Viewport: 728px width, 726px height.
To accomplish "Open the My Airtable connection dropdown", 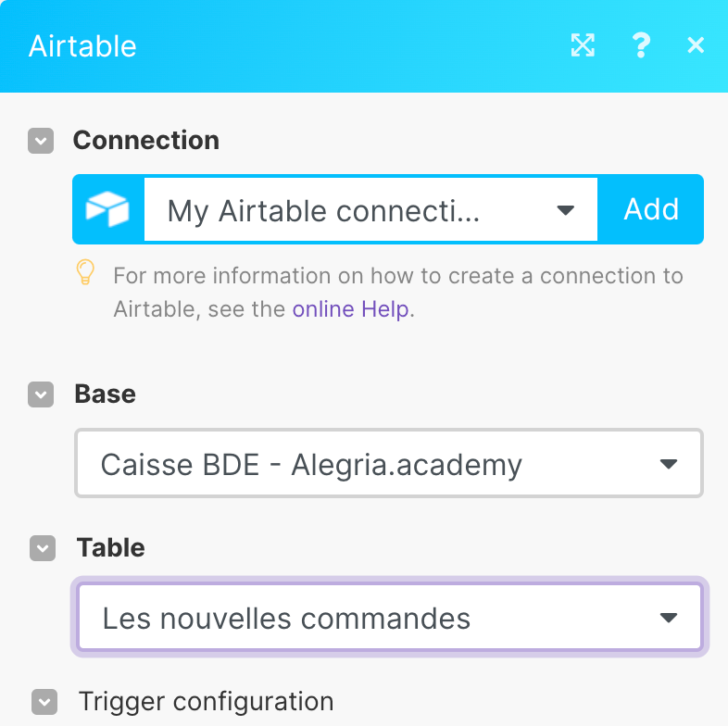I will tap(370, 209).
